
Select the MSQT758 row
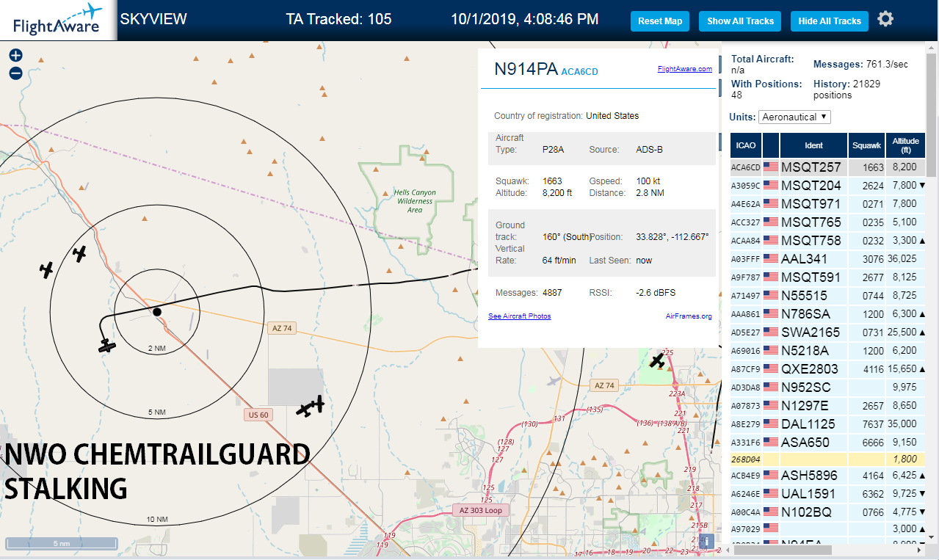click(x=827, y=241)
